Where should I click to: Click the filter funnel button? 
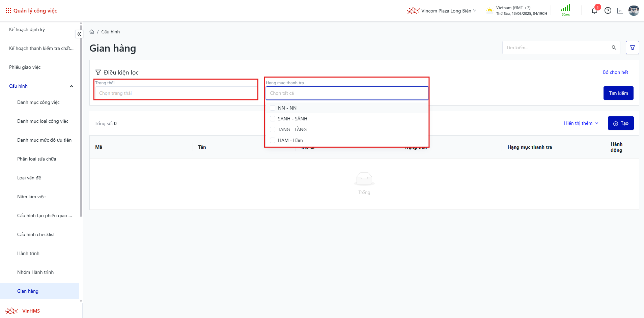tap(632, 48)
